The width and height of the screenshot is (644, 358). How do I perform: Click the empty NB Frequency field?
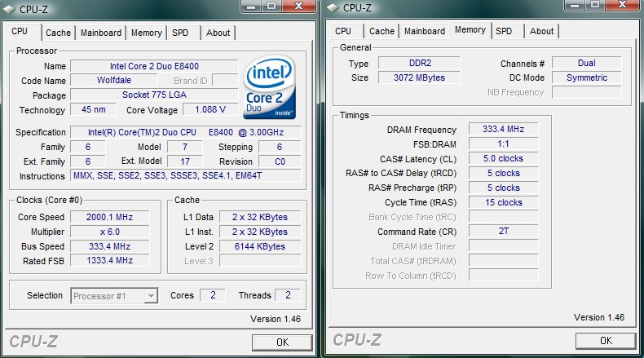click(587, 92)
